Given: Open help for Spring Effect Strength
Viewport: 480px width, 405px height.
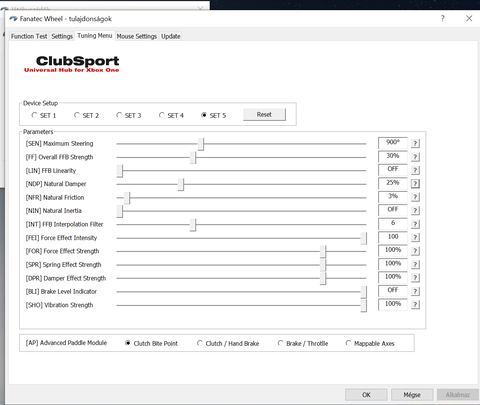Looking at the screenshot, I should (x=415, y=264).
